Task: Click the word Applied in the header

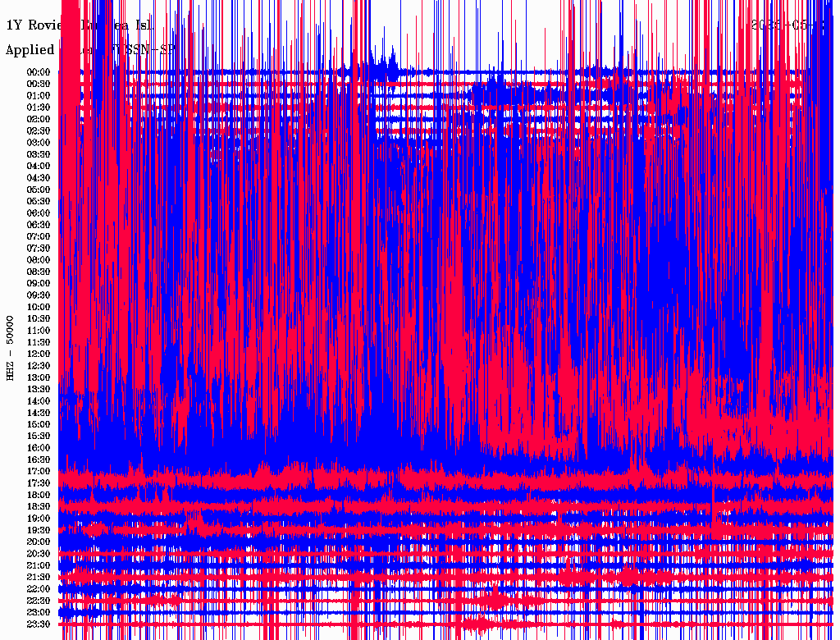Action: [x=30, y=50]
